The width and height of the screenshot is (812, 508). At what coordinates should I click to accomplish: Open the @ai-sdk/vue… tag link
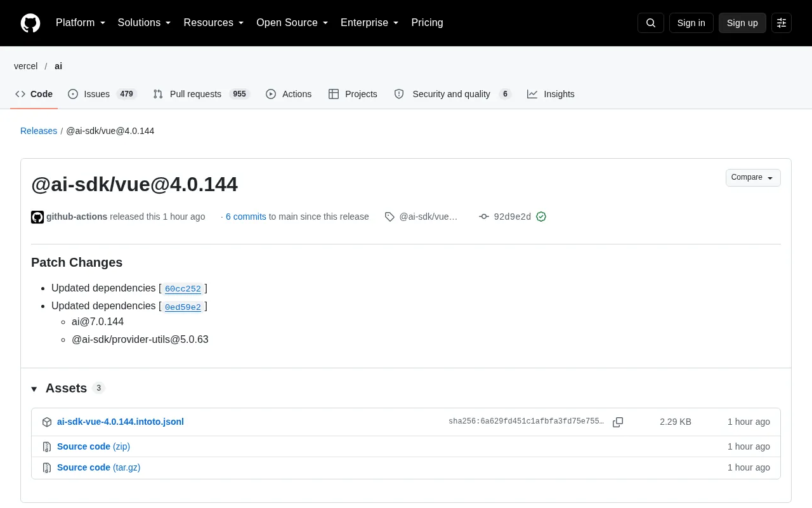pyautogui.click(x=428, y=217)
